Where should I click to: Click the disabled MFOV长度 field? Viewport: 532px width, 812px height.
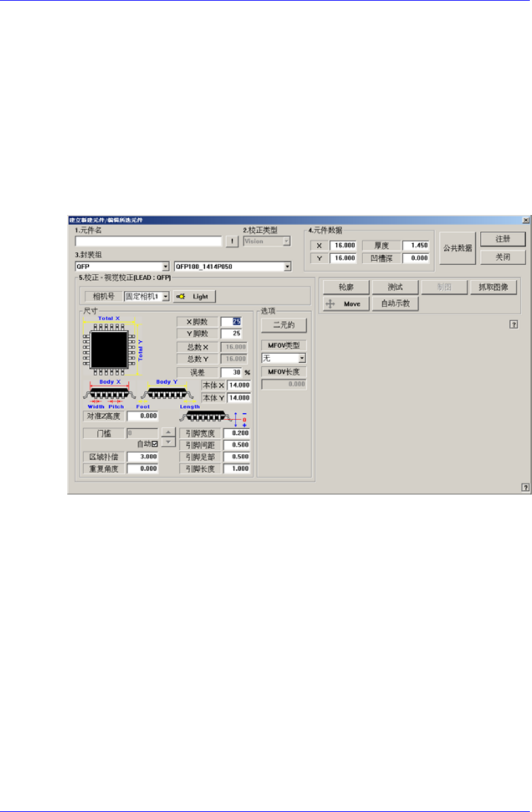284,384
